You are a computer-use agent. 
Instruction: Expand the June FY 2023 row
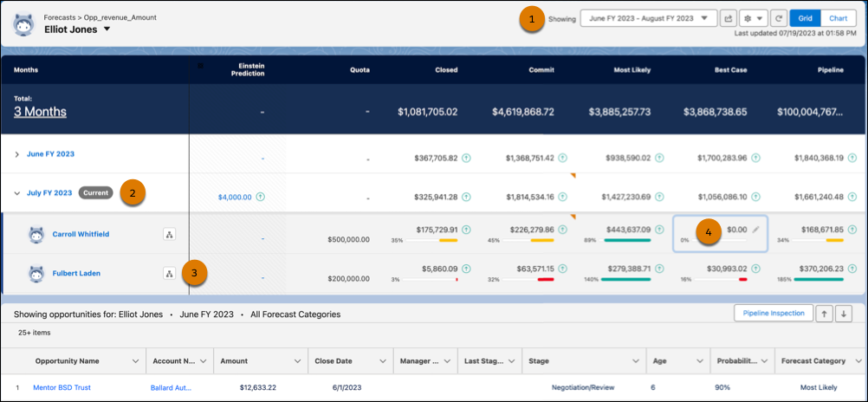17,154
